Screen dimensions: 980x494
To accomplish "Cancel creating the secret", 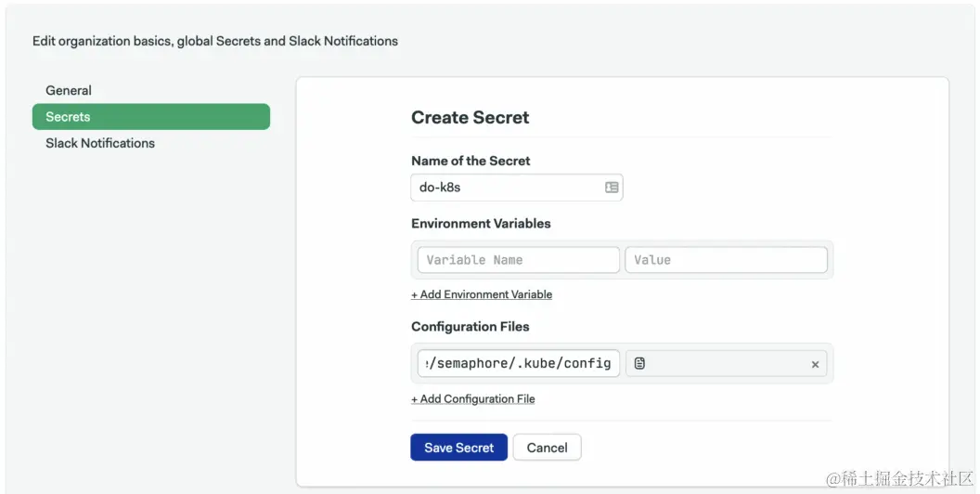I will 547,448.
